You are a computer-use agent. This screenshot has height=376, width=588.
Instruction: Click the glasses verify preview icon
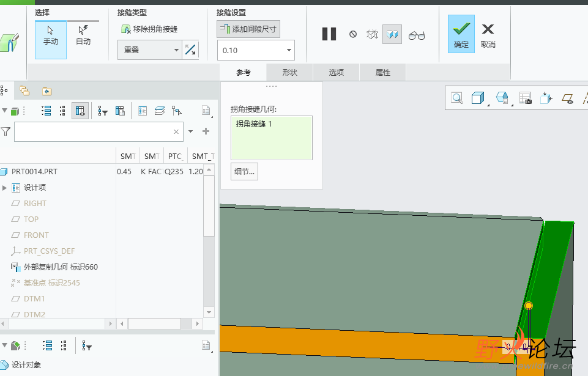(x=417, y=35)
